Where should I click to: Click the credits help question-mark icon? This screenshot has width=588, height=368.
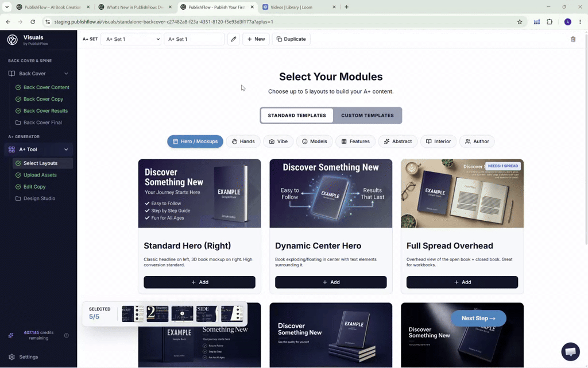(67, 335)
